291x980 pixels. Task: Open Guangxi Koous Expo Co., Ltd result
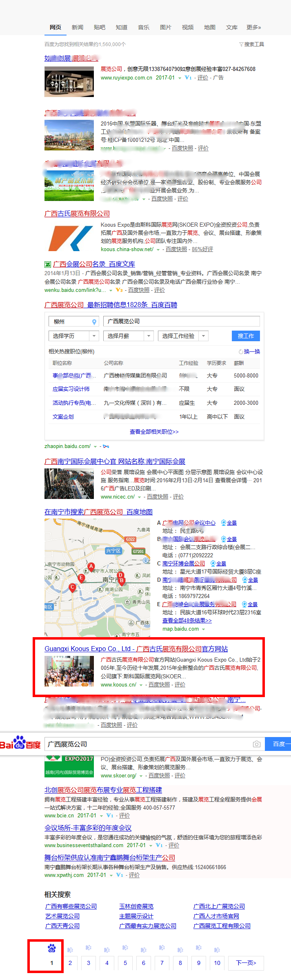click(136, 649)
